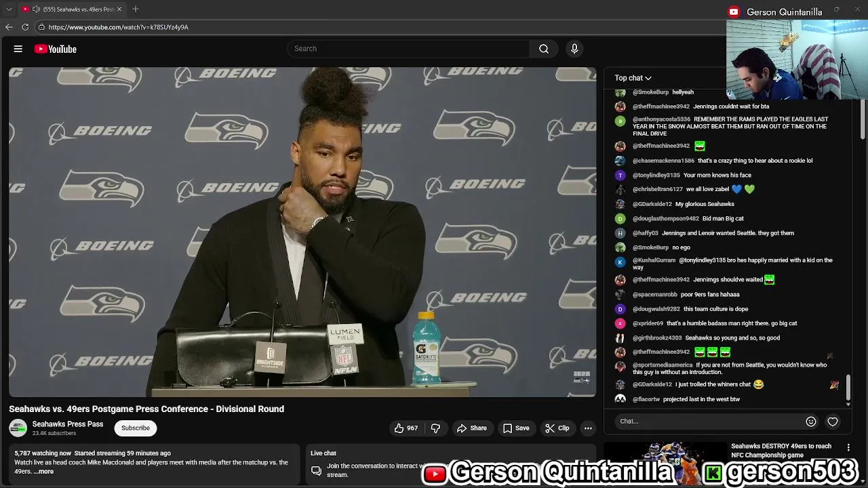The height and width of the screenshot is (488, 868).
Task: Click @KushalGurram's avatar icon
Action: (x=620, y=262)
